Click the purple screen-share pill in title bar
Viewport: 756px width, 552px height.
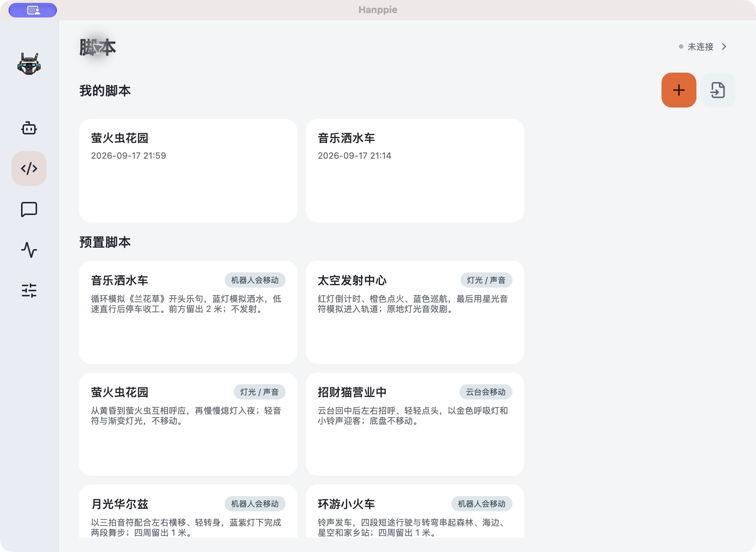coord(33,10)
